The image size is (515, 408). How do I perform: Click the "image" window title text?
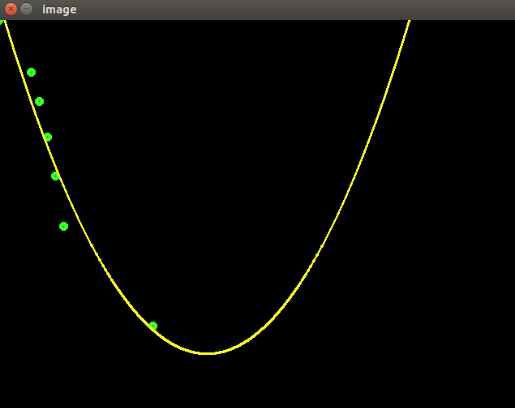point(59,10)
